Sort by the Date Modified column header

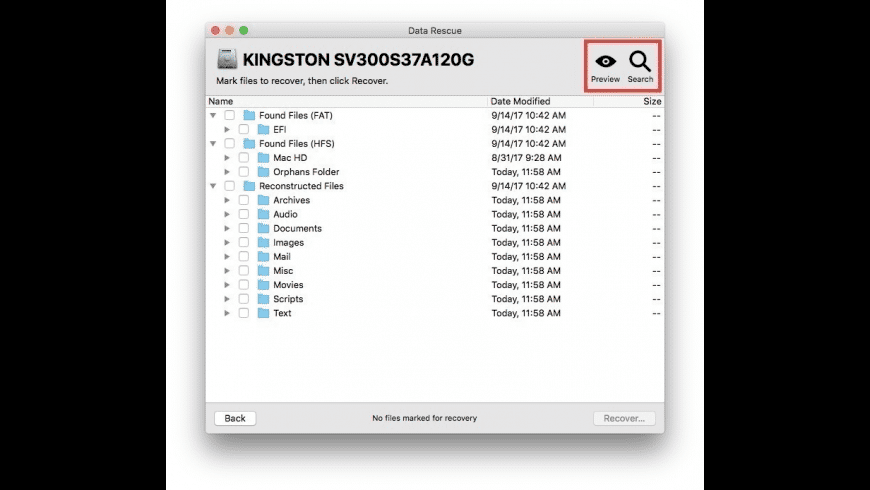(x=540, y=101)
